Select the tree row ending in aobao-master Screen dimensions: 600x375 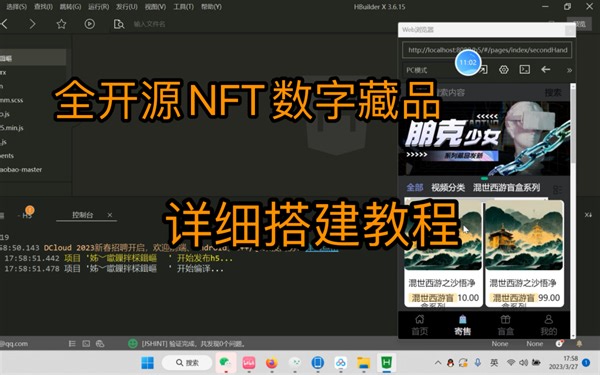pos(21,170)
